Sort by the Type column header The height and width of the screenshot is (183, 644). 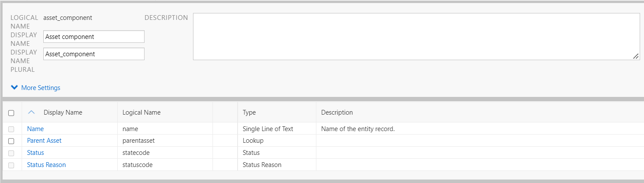tap(249, 112)
